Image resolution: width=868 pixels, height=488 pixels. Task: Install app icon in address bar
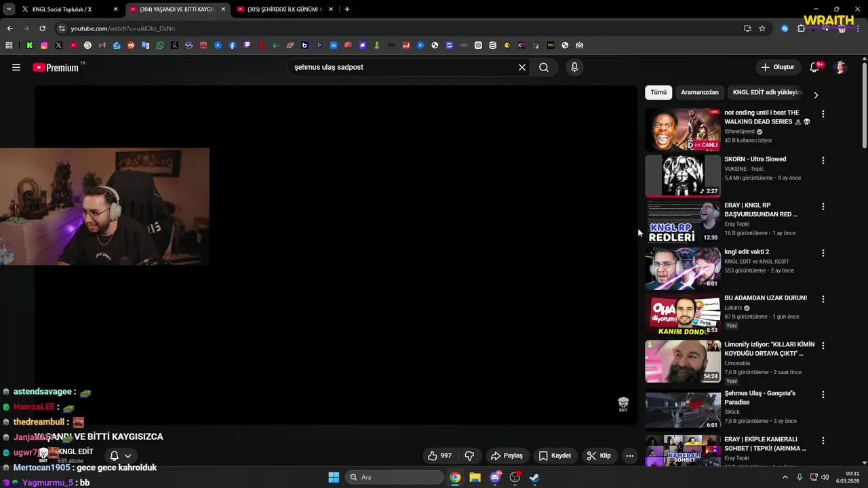click(747, 28)
